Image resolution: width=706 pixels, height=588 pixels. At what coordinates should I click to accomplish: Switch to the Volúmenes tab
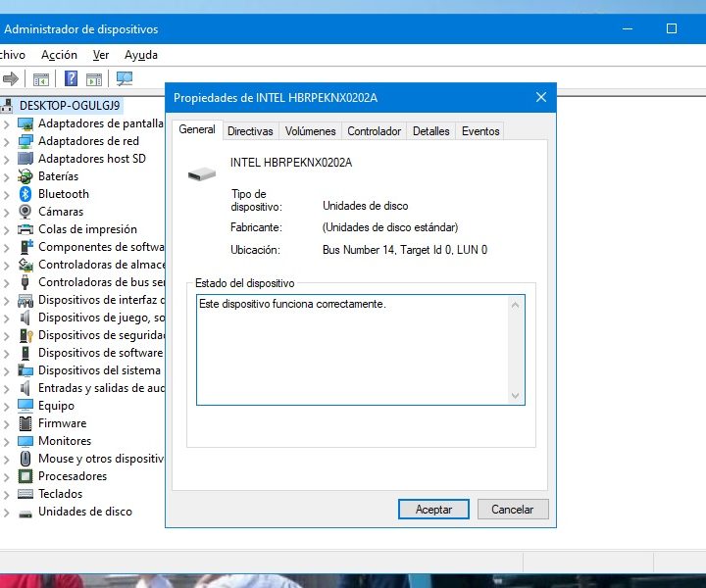click(310, 131)
